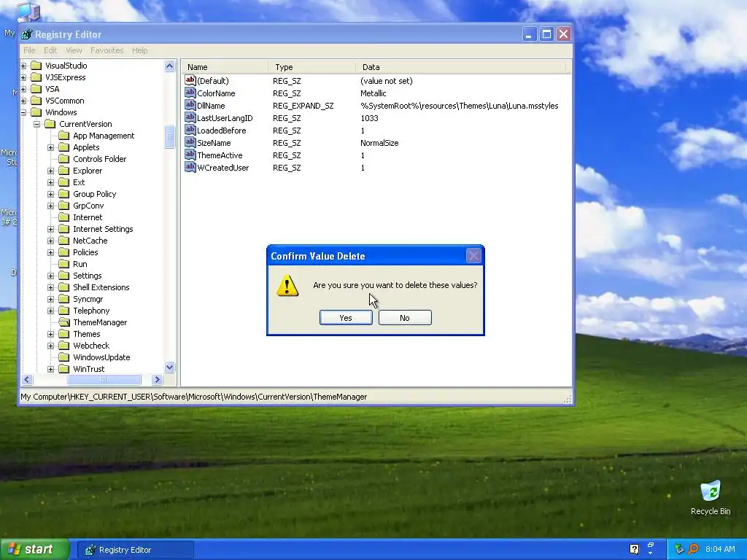This screenshot has height=560, width=747.
Task: Click the tree pane scroll down arrow
Action: tap(169, 367)
